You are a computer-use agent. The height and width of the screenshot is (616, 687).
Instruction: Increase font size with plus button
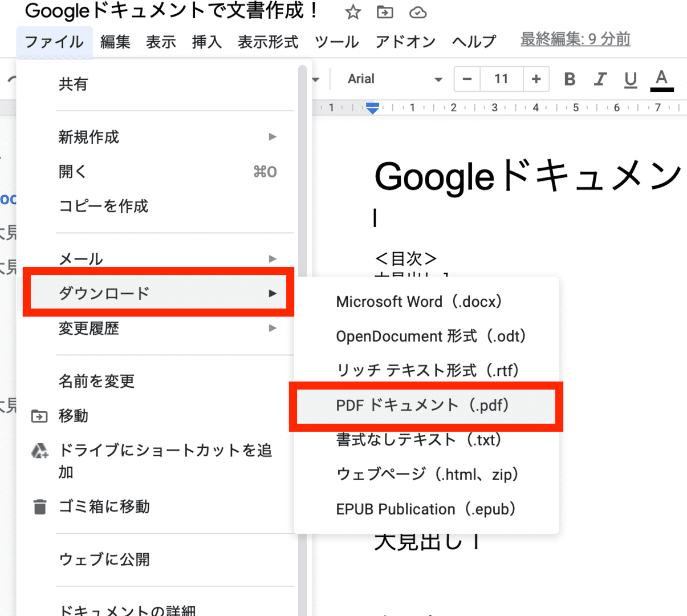tap(536, 79)
